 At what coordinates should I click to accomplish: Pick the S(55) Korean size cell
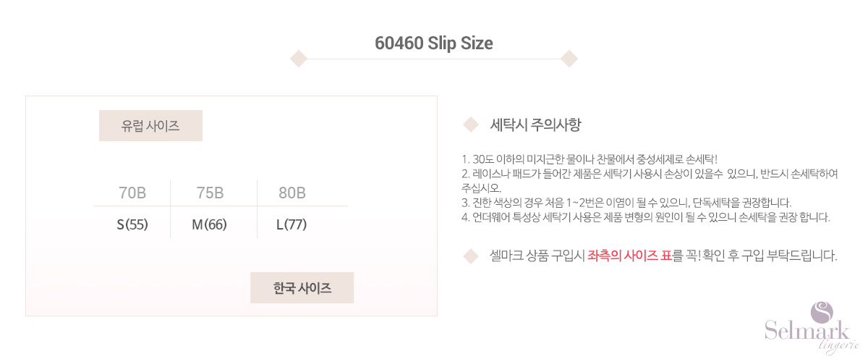click(132, 224)
